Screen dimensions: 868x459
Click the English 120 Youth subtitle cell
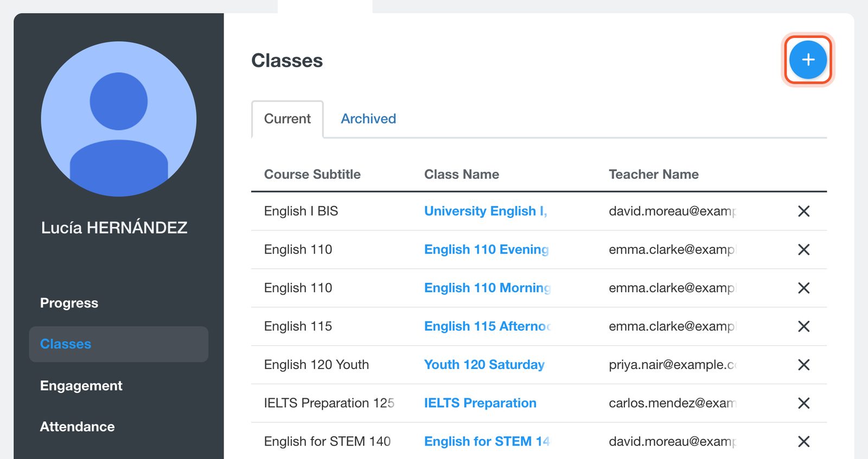[x=316, y=365]
